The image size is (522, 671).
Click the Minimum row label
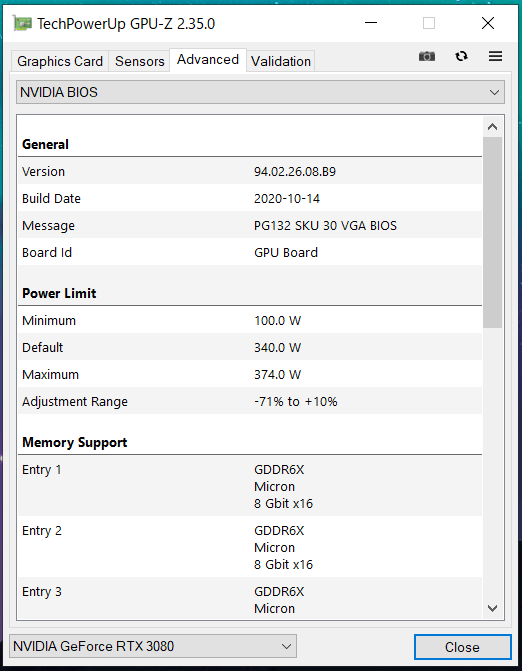pos(49,321)
